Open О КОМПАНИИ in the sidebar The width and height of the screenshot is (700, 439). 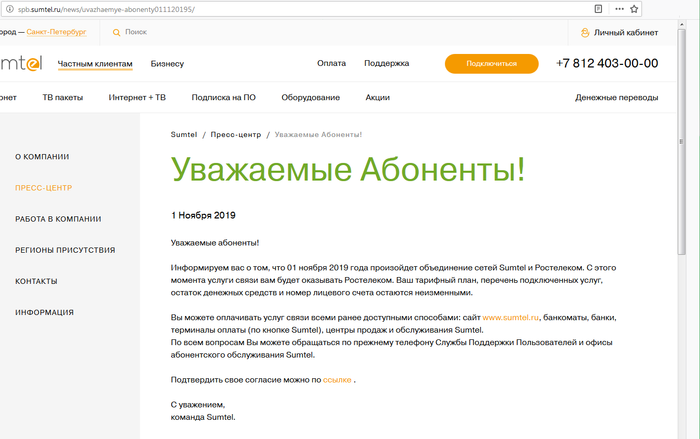coord(42,157)
